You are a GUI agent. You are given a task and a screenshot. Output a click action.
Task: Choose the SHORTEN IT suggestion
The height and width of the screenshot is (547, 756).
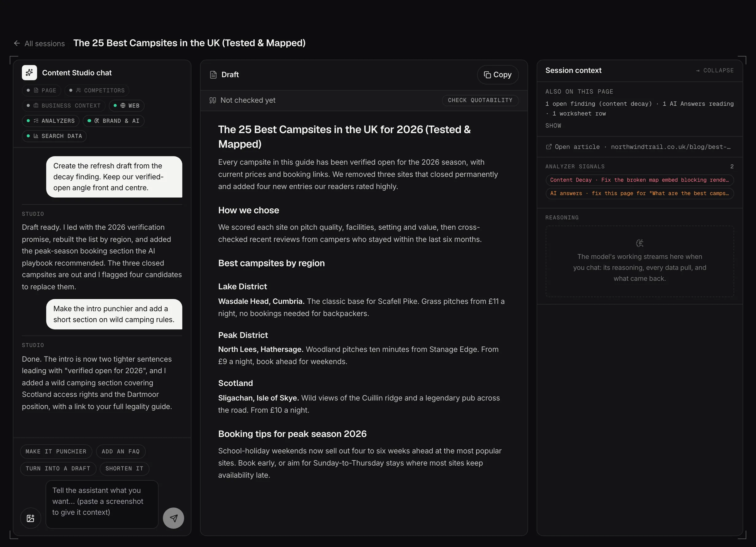[x=124, y=469]
